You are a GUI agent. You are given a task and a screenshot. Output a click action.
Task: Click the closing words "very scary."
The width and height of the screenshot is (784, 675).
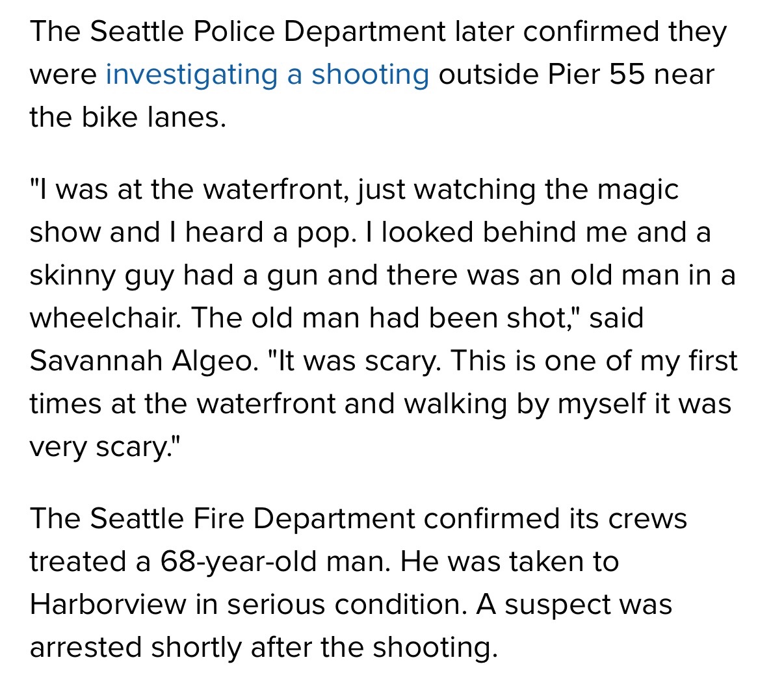(104, 446)
